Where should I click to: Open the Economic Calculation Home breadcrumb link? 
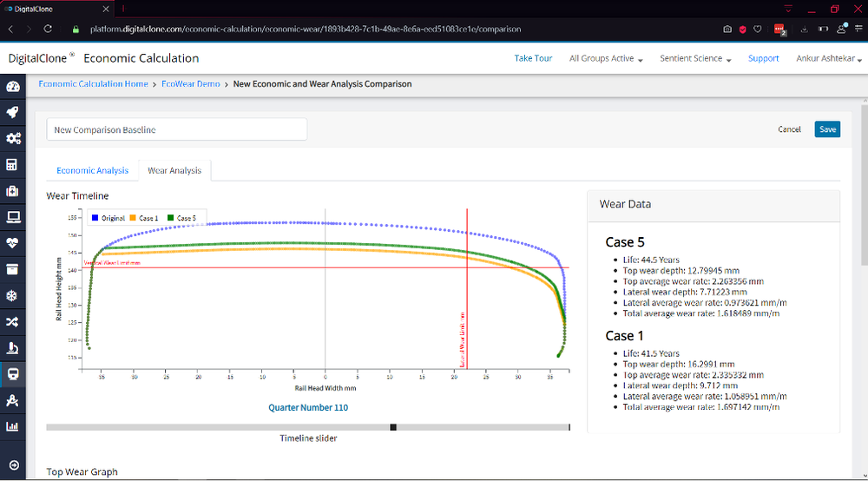93,84
